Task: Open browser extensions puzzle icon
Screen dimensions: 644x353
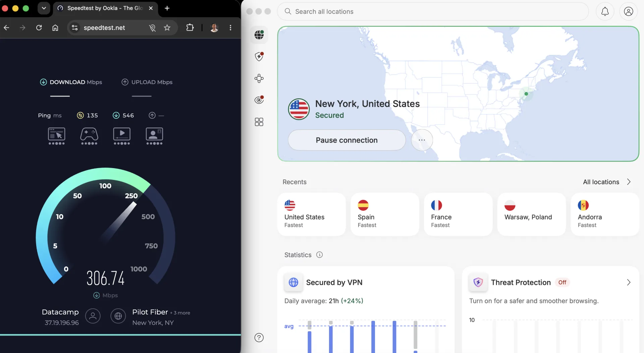Action: click(x=190, y=28)
